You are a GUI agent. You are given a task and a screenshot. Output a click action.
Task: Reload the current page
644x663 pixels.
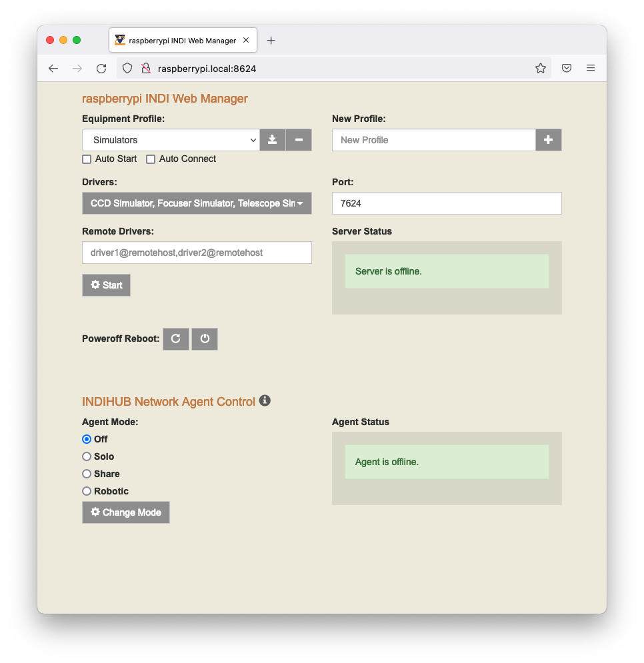(x=101, y=69)
